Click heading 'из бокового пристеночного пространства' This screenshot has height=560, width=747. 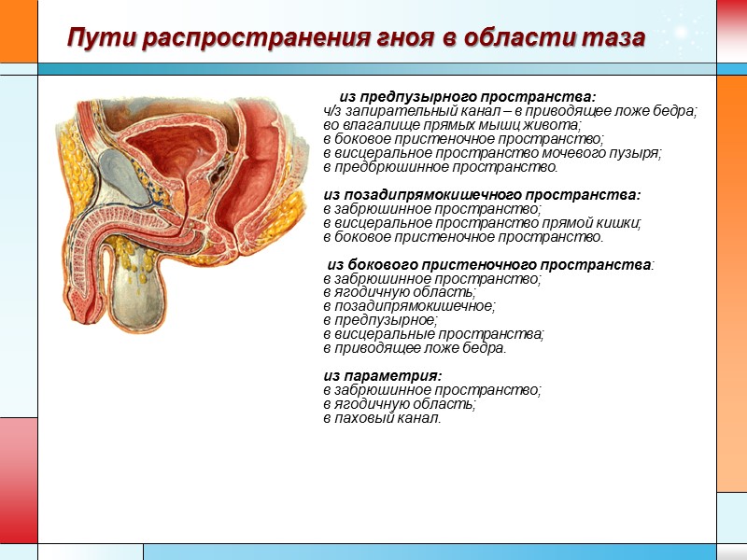click(489, 265)
